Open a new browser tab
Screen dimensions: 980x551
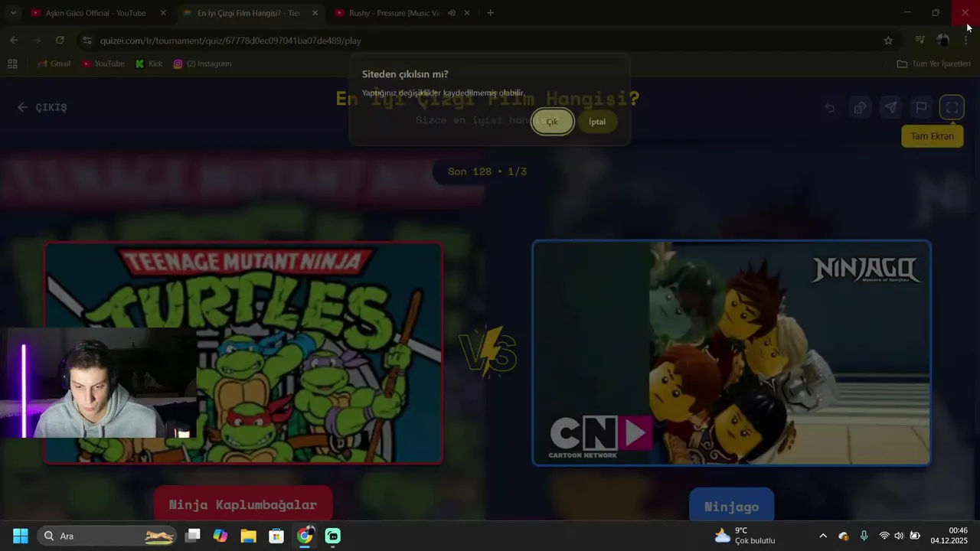pos(490,13)
